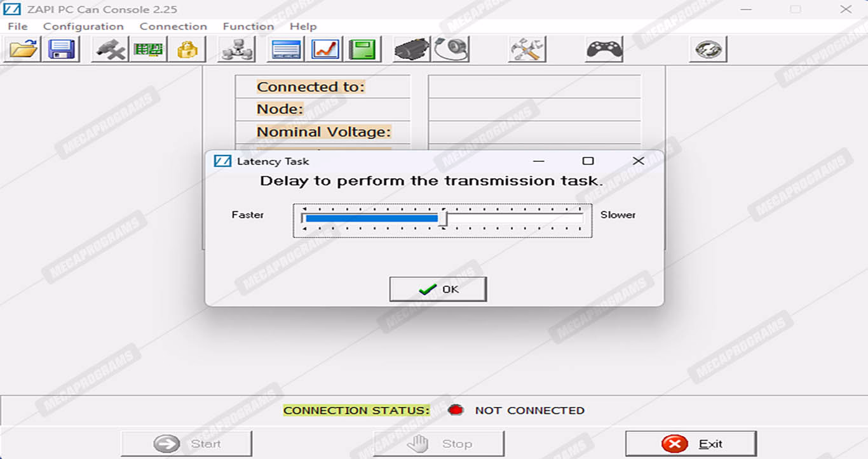The height and width of the screenshot is (459, 868).
Task: Minimize the Latency Task dialog
Action: coord(539,161)
